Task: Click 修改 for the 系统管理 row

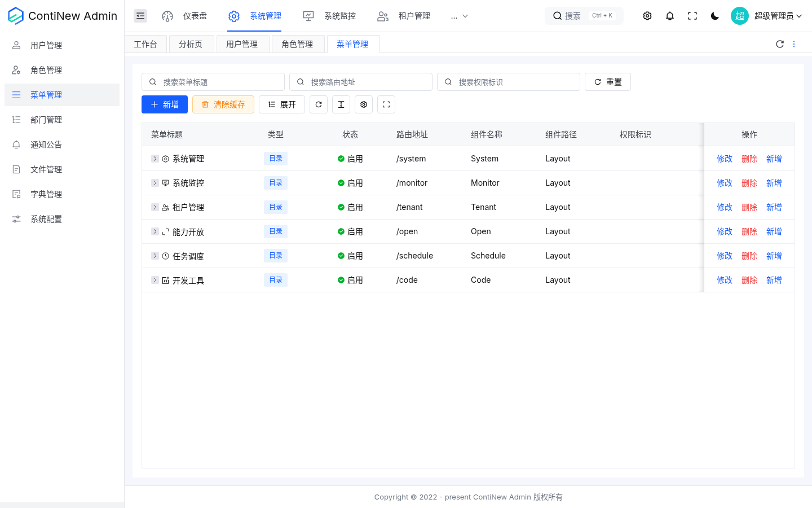Action: pyautogui.click(x=725, y=159)
